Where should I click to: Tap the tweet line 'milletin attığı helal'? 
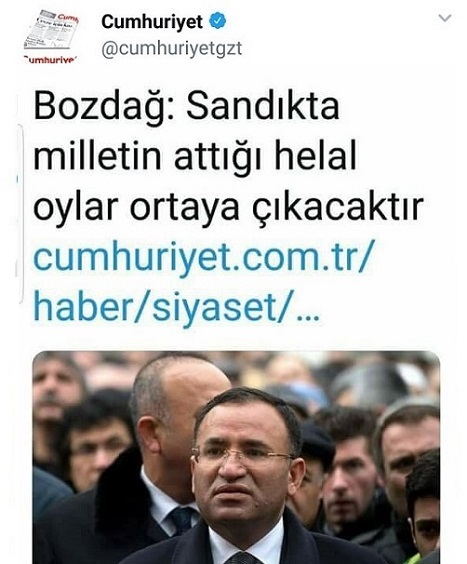(x=195, y=157)
